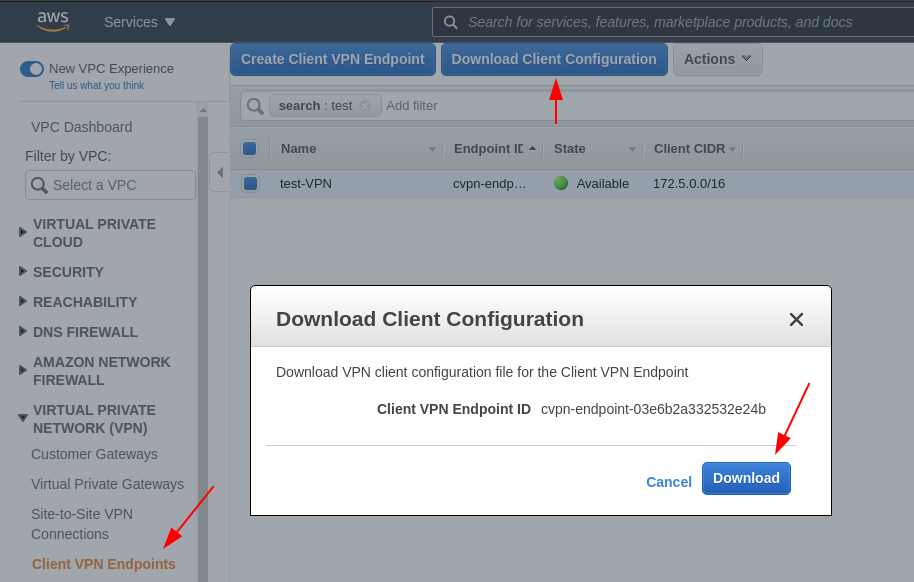This screenshot has width=914, height=582.
Task: Click the 172.5.0.0/16 CIDR cell
Action: [689, 184]
